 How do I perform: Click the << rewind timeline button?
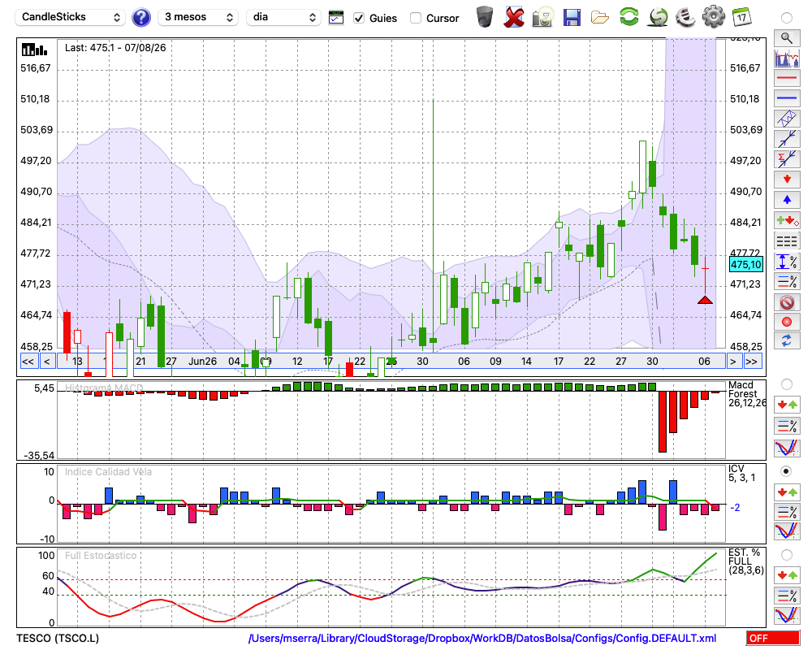(28, 362)
